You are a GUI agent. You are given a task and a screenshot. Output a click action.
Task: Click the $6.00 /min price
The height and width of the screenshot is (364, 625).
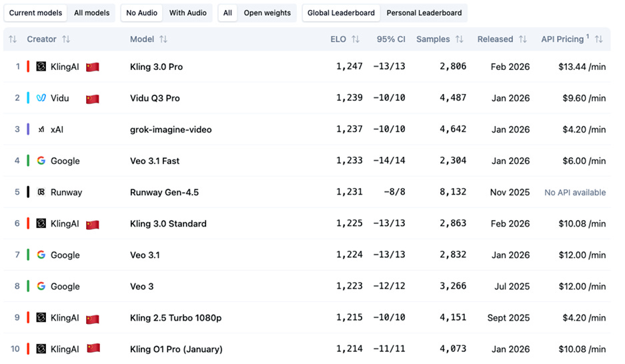(x=584, y=161)
